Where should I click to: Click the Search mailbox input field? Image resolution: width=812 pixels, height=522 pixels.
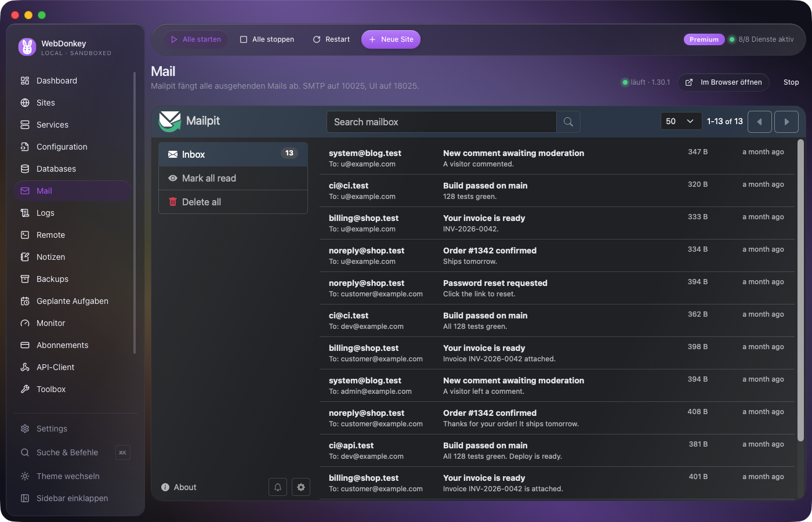point(441,122)
